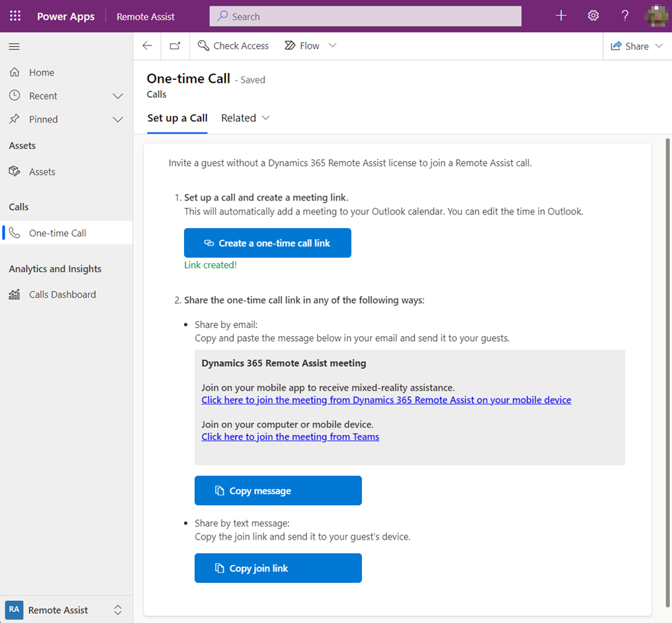Viewport: 672px width, 623px height.
Task: Click the Home house icon
Action: [x=14, y=72]
